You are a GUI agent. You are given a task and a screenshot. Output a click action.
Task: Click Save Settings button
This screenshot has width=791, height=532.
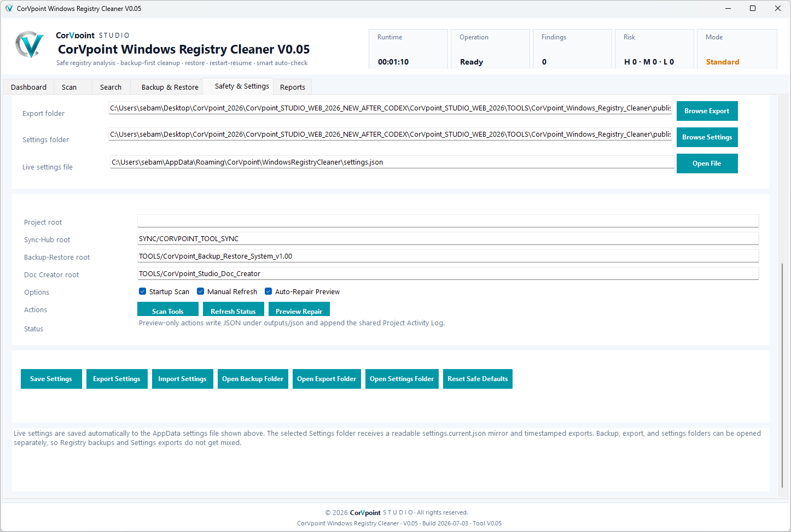[51, 379]
